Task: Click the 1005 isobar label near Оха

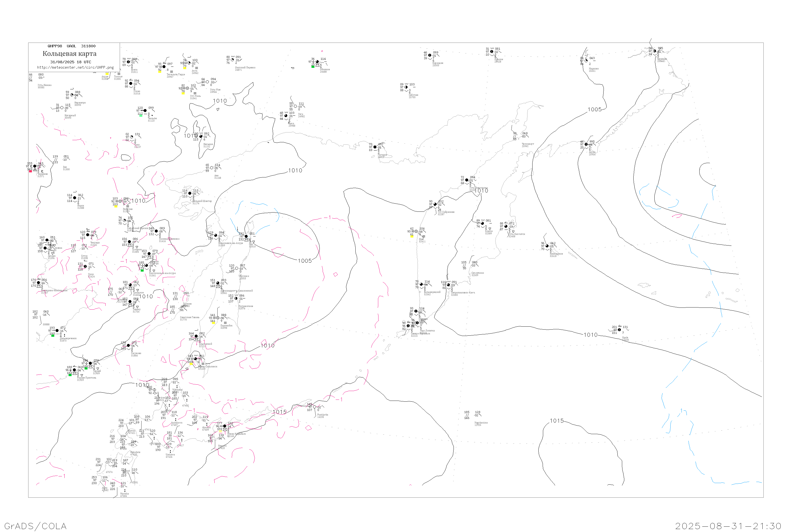Action: 305,261
